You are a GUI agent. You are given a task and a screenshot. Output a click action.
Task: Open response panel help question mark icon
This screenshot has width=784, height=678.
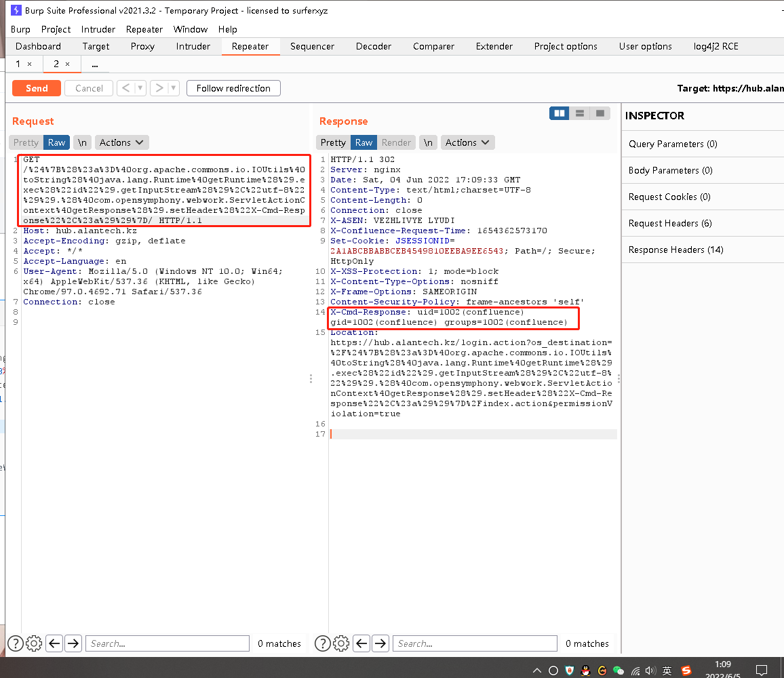[323, 643]
